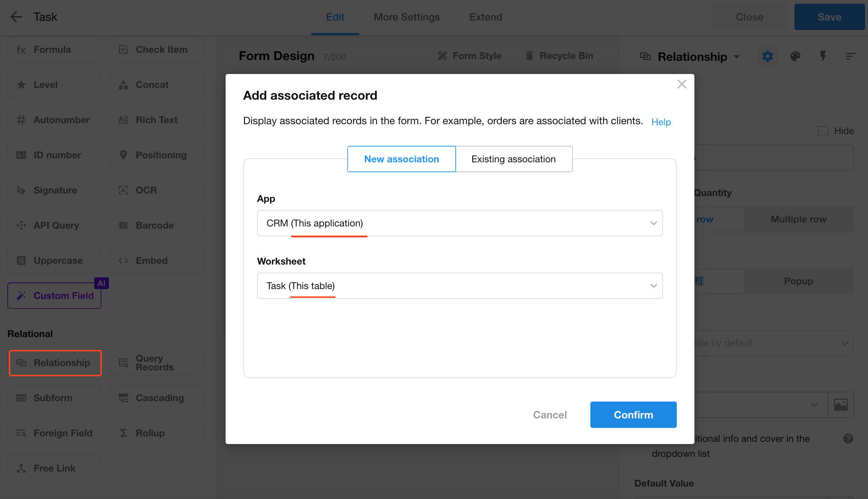This screenshot has width=868, height=499.
Task: Open the field settings gear icon
Action: pyautogui.click(x=767, y=56)
